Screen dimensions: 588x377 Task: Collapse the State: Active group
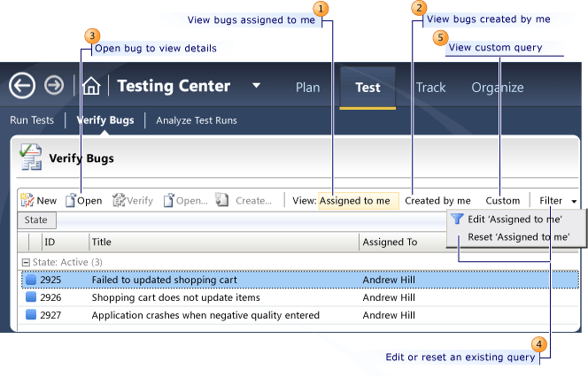pyautogui.click(x=26, y=262)
